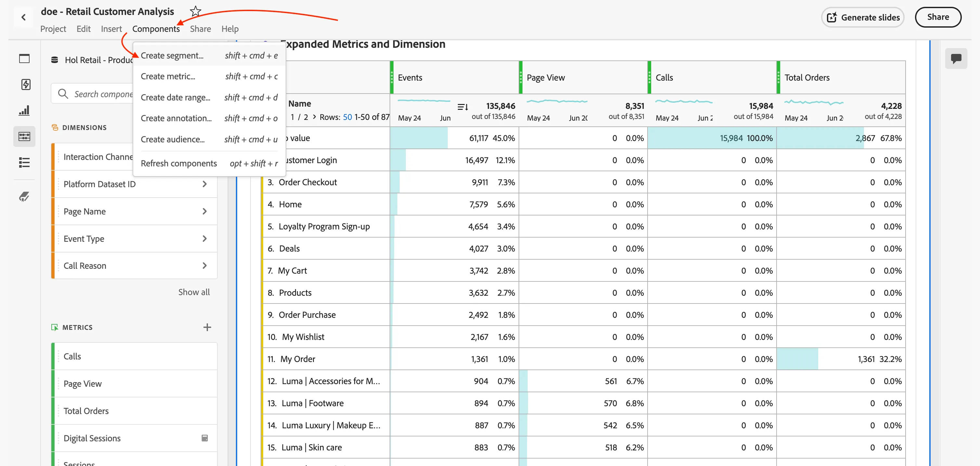Open the Panels icon in left rail
Screen dimensions: 980x466
[24, 58]
